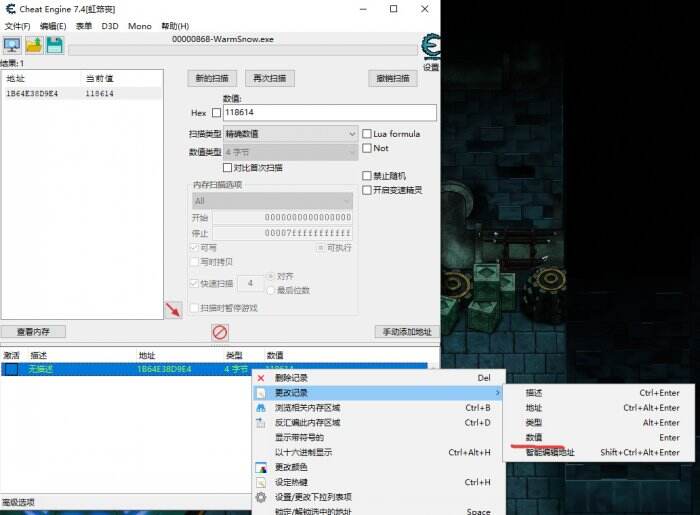Click the address column header in results list
The width and height of the screenshot is (700, 515).
coord(15,79)
